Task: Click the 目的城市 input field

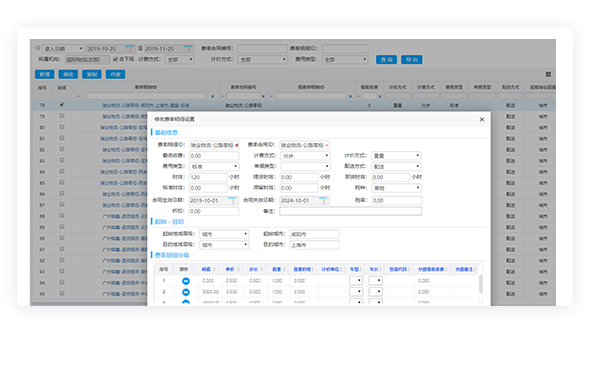Action: [x=314, y=245]
